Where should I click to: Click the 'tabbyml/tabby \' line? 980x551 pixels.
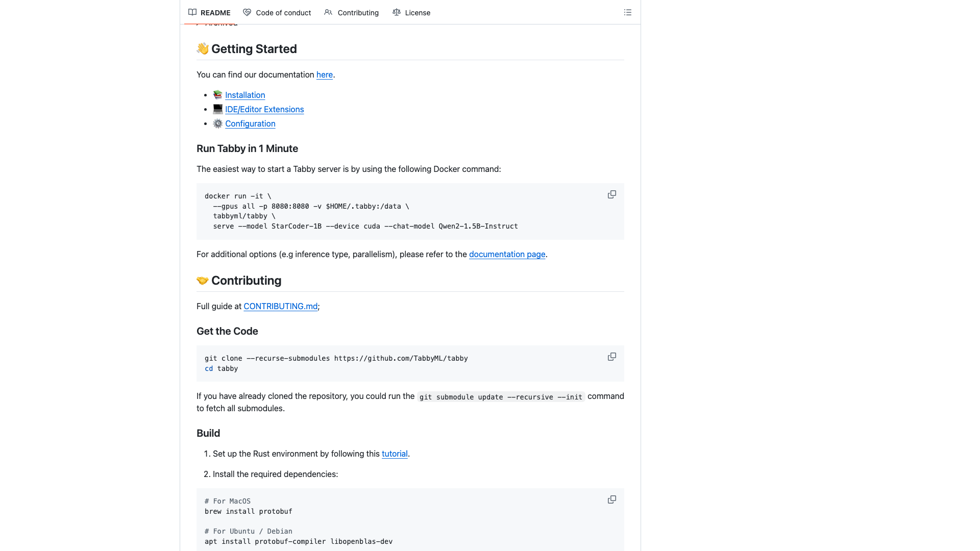pos(244,216)
